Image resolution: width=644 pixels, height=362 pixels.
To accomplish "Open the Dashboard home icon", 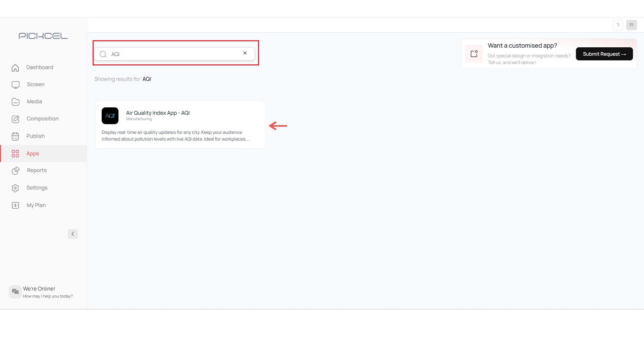I will 15,67.
